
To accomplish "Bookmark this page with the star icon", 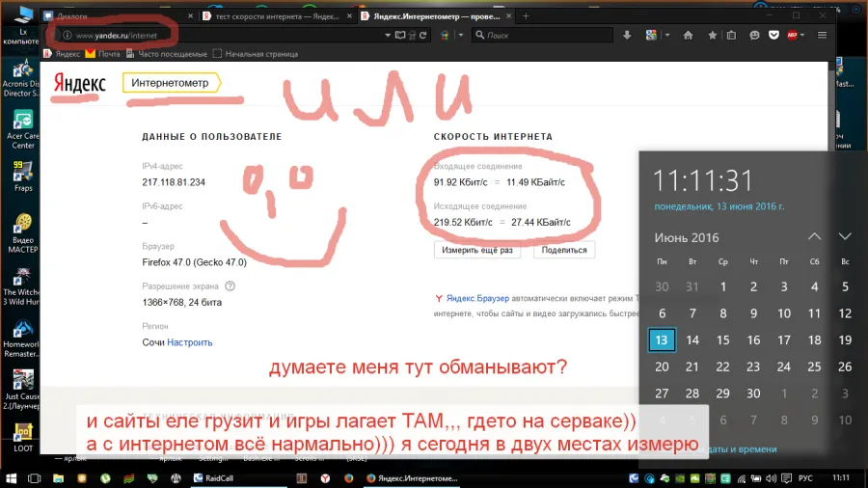I will tap(713, 36).
